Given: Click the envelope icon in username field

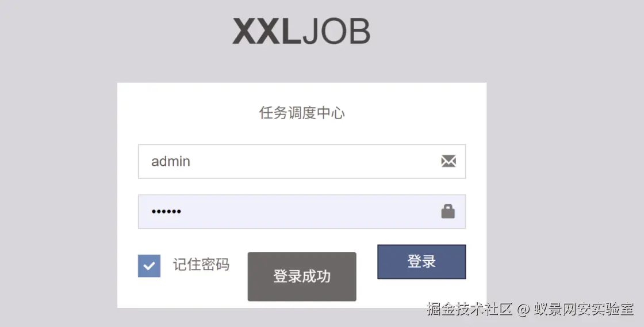Looking at the screenshot, I should (448, 161).
